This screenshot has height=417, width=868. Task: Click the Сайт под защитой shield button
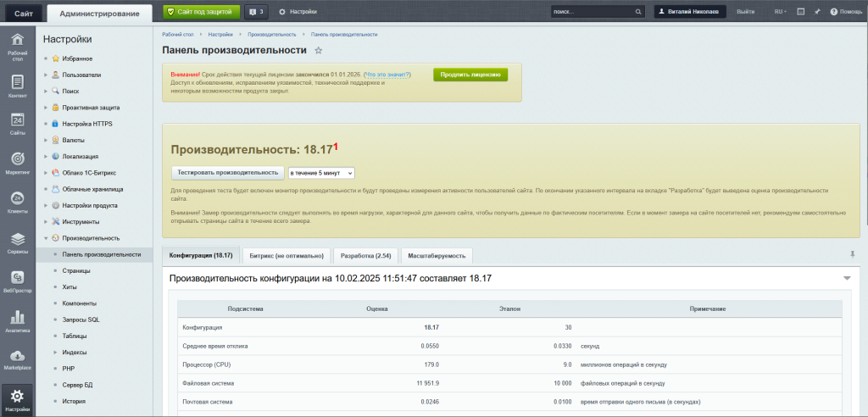[x=202, y=11]
